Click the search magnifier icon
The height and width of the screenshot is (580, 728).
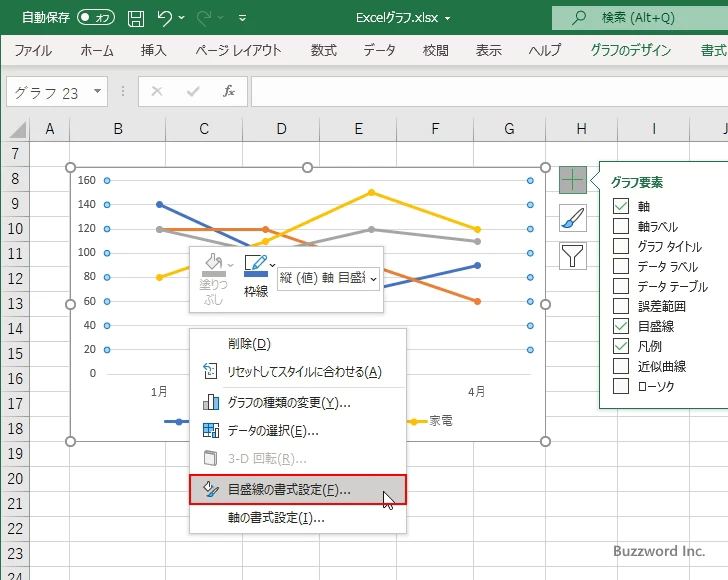click(578, 18)
